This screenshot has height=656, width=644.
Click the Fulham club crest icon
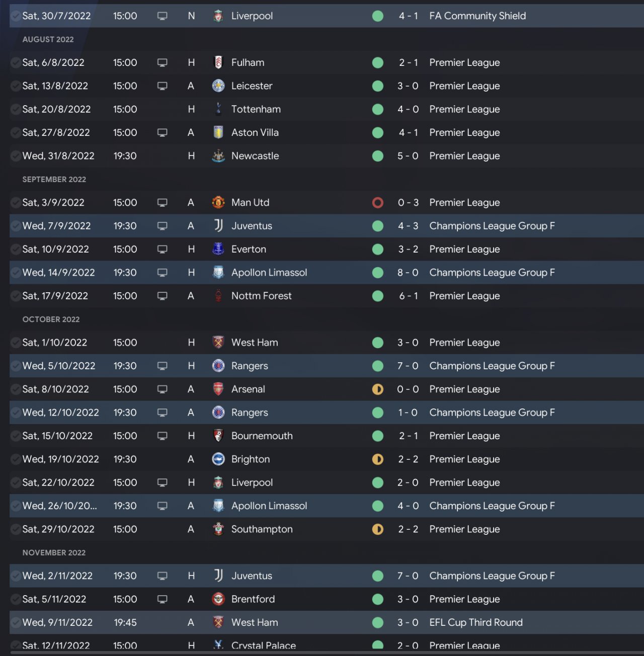[x=218, y=62]
